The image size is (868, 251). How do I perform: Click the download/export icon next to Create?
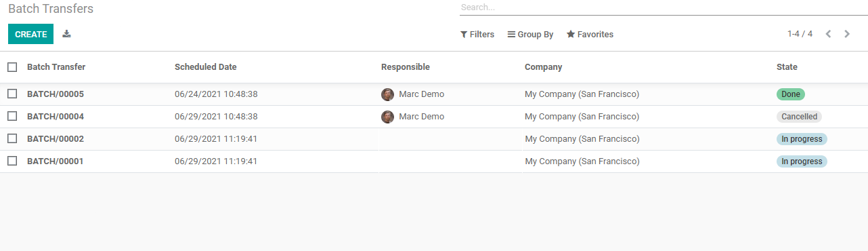pyautogui.click(x=66, y=34)
